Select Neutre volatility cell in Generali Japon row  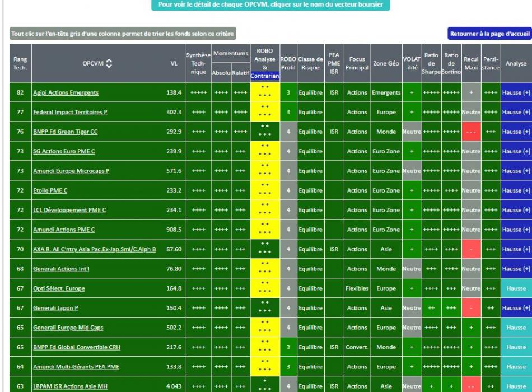click(x=412, y=308)
